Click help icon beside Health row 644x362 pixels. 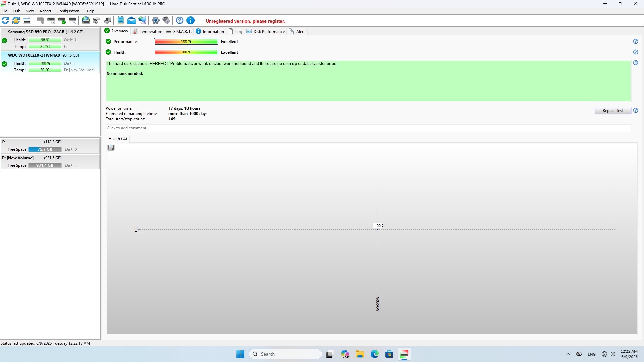click(636, 52)
